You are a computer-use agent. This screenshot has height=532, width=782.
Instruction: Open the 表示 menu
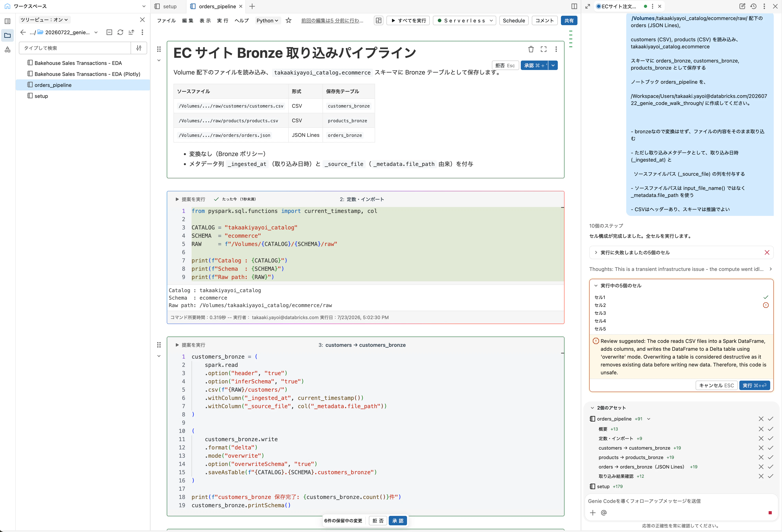[x=205, y=20]
